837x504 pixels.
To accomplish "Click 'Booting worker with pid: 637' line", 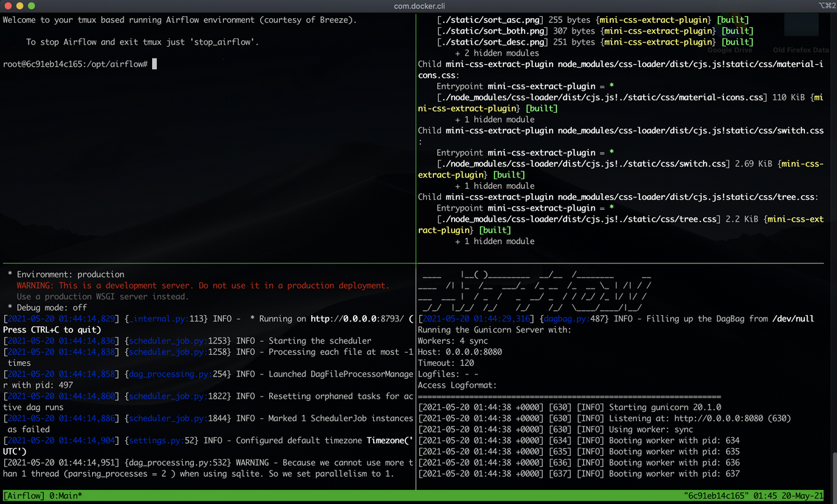I will click(578, 474).
